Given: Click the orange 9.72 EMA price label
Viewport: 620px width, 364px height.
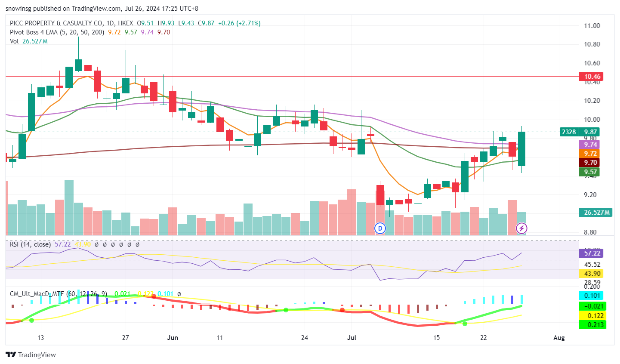Looking at the screenshot, I should (x=590, y=154).
